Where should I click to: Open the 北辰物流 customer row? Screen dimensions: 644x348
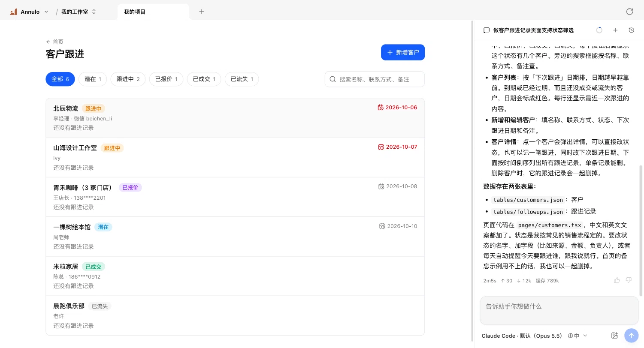point(235,118)
